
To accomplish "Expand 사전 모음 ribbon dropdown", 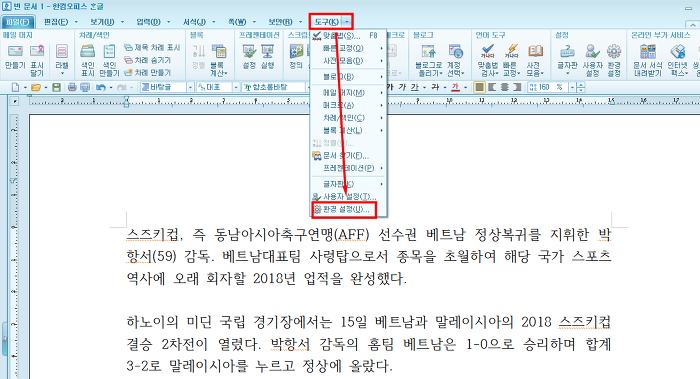I will (534, 69).
